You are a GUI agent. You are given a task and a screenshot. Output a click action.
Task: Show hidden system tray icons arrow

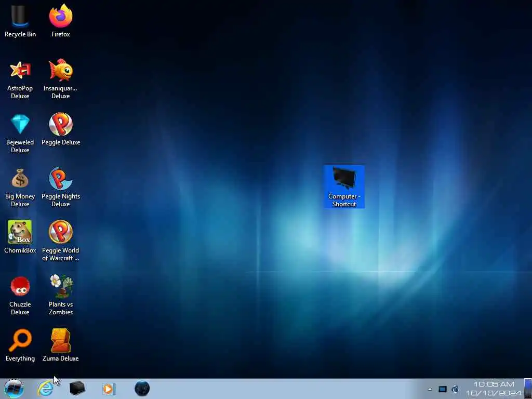(430, 389)
